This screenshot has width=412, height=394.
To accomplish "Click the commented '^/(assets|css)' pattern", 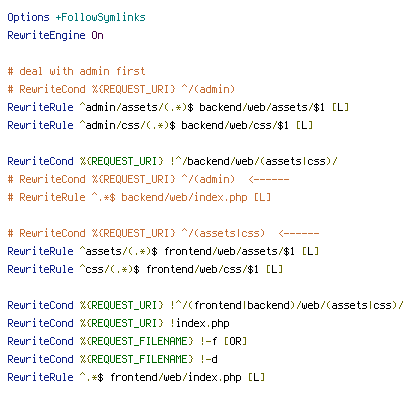I will tap(223, 233).
